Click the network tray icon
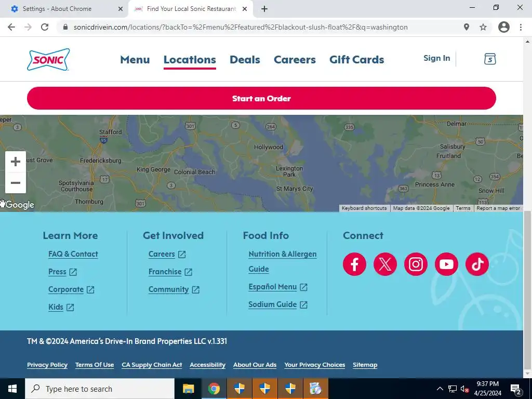The width and height of the screenshot is (532, 399). [x=453, y=389]
